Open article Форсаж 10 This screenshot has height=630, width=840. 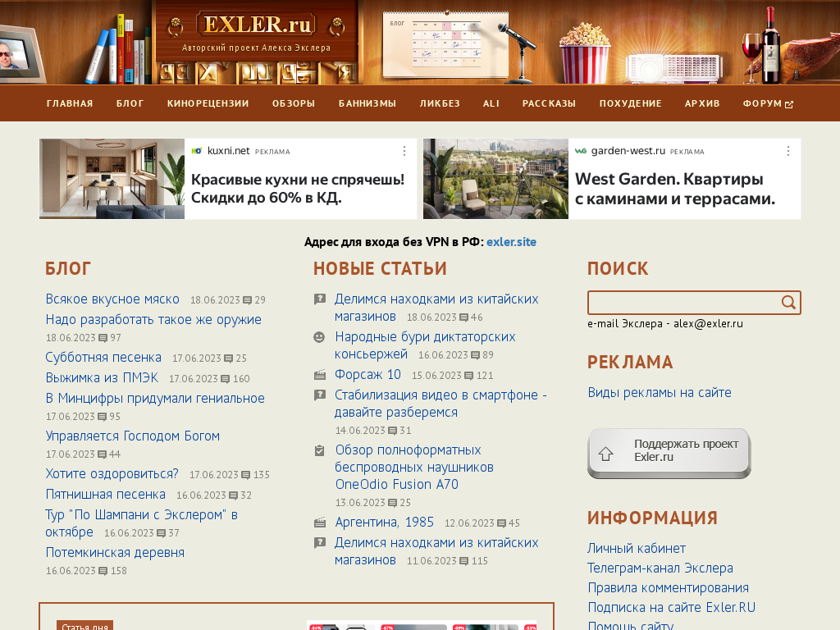(367, 374)
